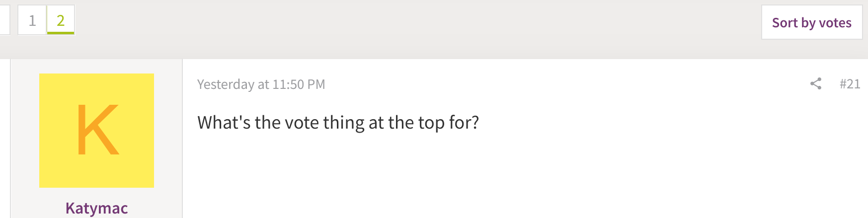Click the Yesterday at 11:50 PM timestamp
868x218 pixels.
(x=261, y=84)
